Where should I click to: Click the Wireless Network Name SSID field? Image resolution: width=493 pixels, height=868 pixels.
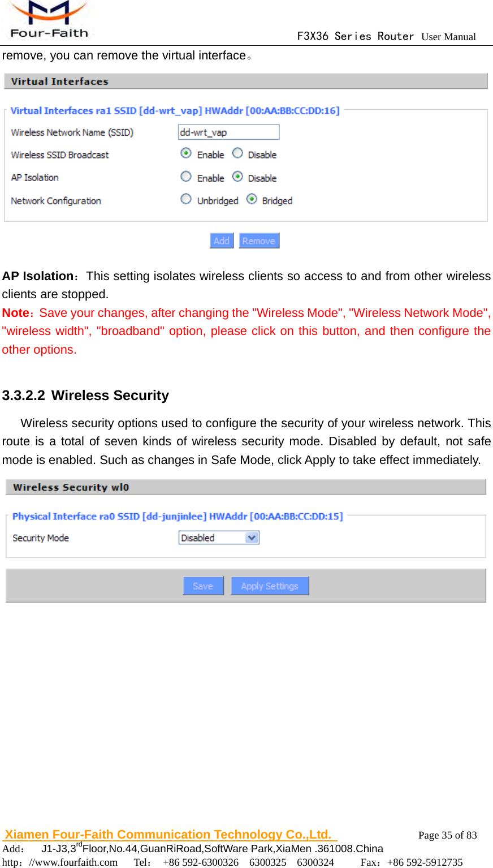228,132
